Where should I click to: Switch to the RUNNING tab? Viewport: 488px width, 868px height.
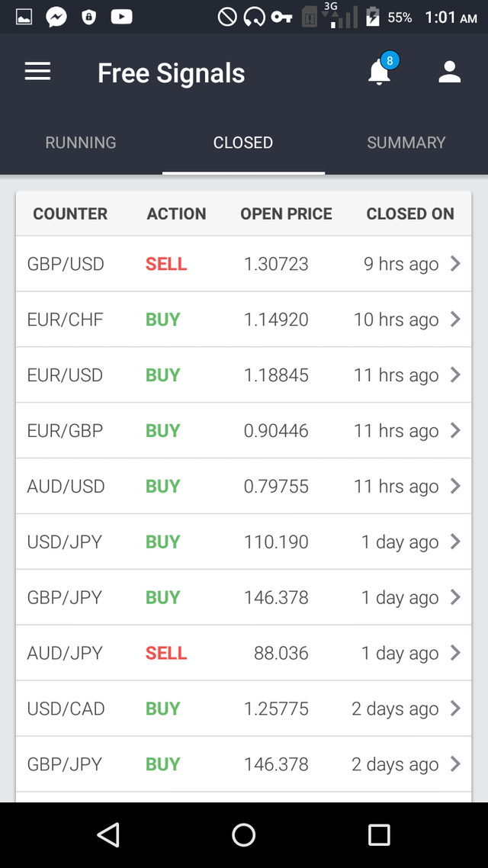(x=81, y=143)
